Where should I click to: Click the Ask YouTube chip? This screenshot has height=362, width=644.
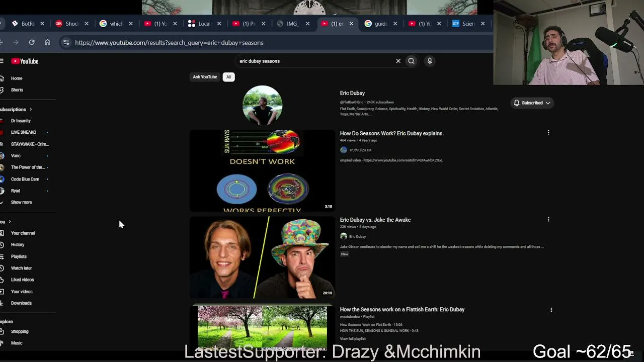click(x=205, y=77)
